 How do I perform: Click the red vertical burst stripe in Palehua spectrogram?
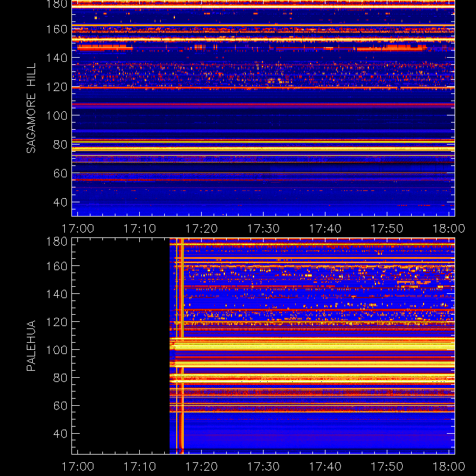[x=181, y=346]
